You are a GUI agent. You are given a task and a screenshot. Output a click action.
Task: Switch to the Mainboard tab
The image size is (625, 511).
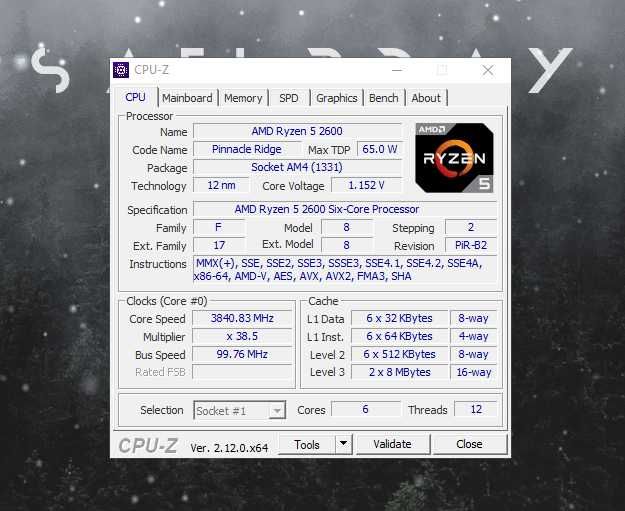(x=187, y=98)
